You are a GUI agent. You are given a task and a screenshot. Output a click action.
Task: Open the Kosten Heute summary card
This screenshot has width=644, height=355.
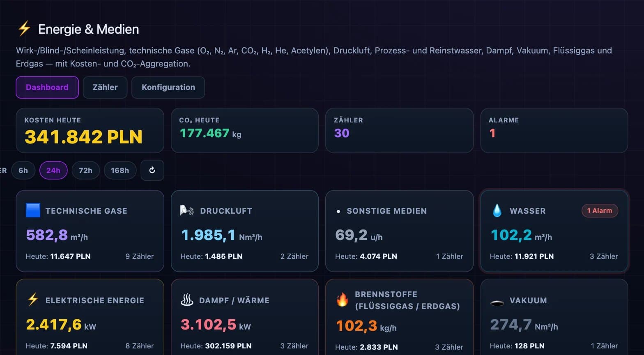[x=90, y=130]
